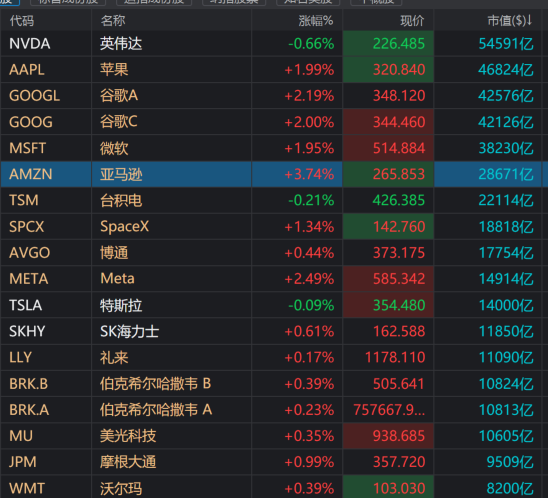Select the SKHY stock code

(x=27, y=331)
